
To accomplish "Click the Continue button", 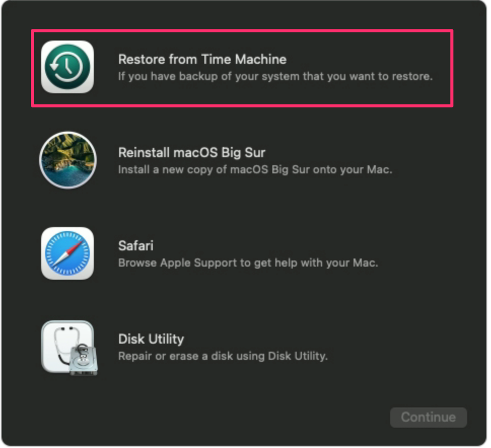I will click(428, 418).
